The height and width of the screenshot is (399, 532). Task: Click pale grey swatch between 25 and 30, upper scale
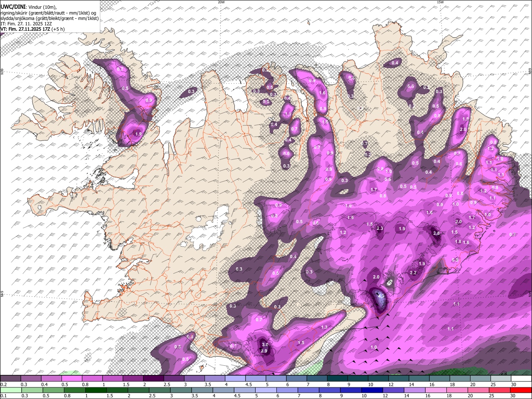[501, 379]
